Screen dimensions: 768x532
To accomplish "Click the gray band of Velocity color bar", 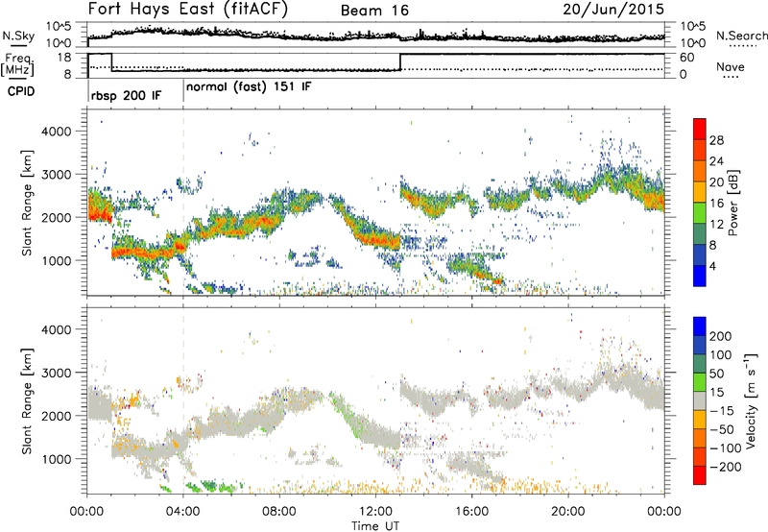I will [x=700, y=400].
